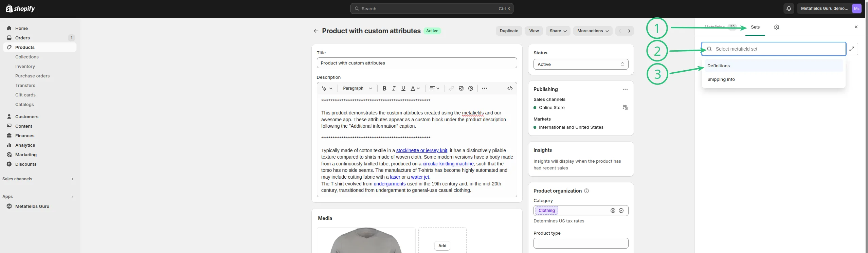Screen dimensions: 868x253
Task: Apply italic formatting in description toolbar
Action: (x=394, y=88)
